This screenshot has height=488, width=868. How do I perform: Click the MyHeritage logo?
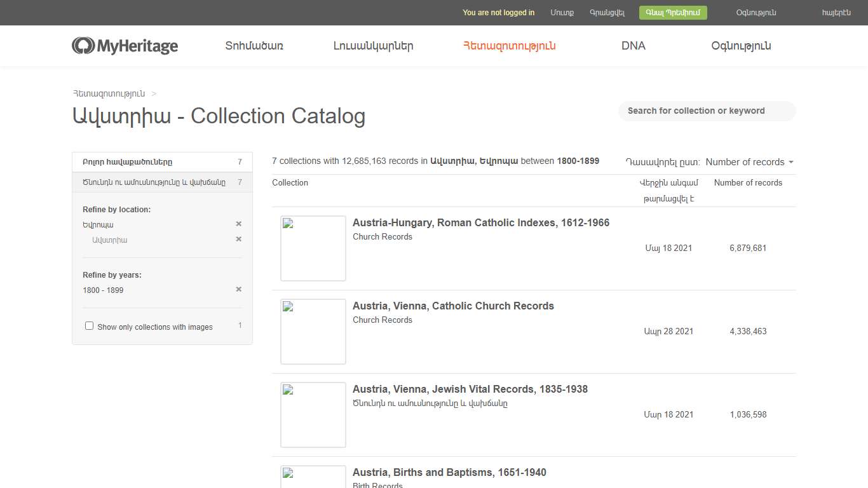click(x=125, y=45)
